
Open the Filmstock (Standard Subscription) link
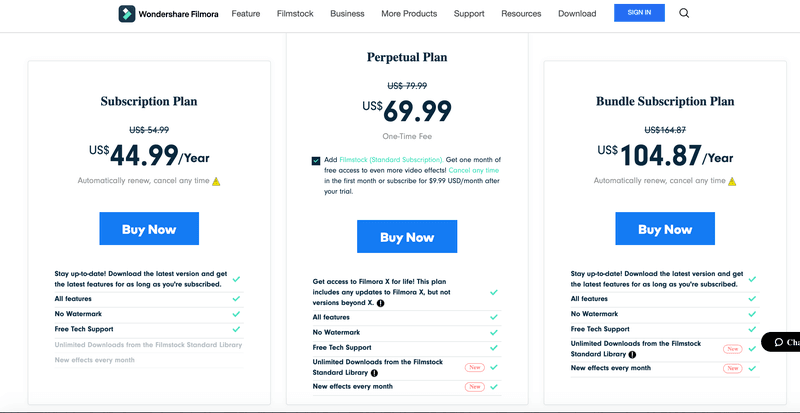coord(391,160)
